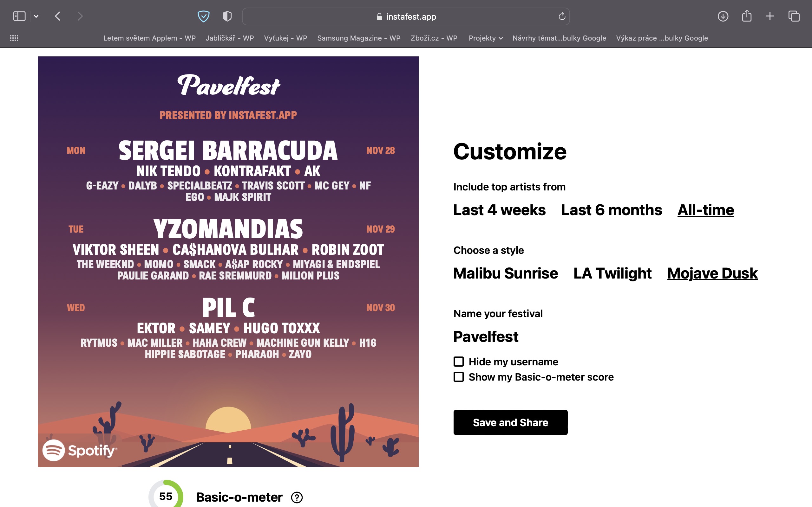The image size is (812, 507).
Task: Open the Share sheet icon
Action: [x=747, y=16]
